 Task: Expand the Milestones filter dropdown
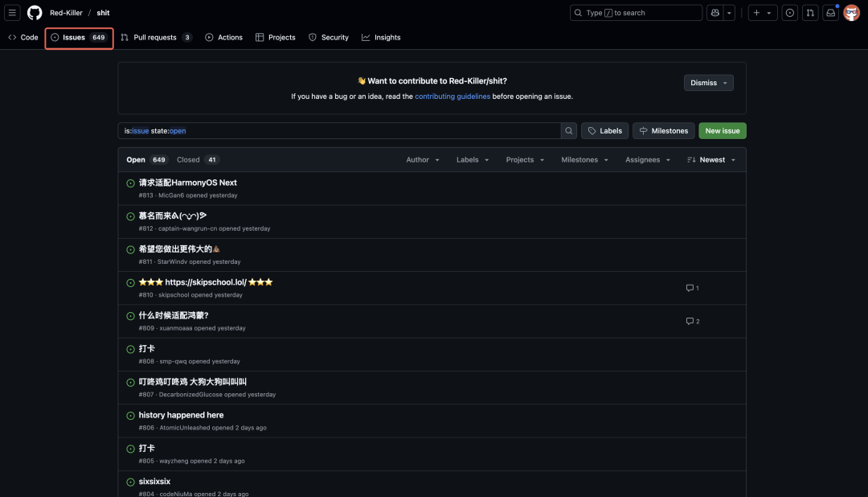(585, 159)
